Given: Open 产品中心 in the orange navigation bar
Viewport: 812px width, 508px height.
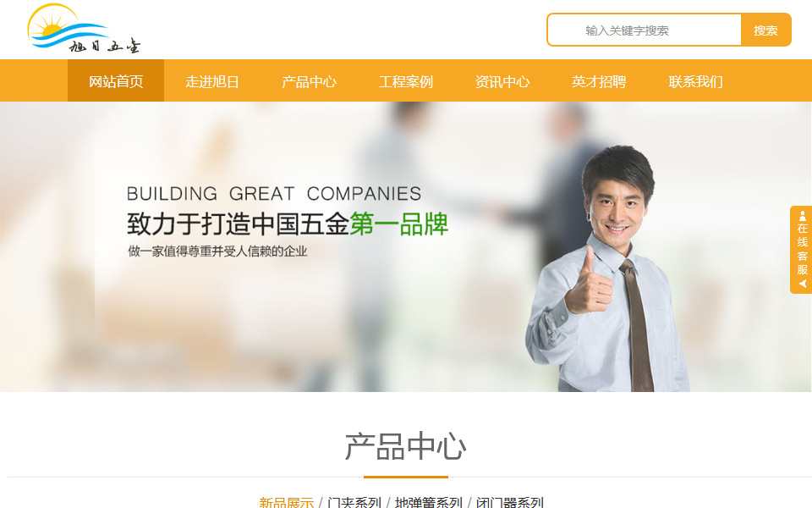Looking at the screenshot, I should [310, 81].
